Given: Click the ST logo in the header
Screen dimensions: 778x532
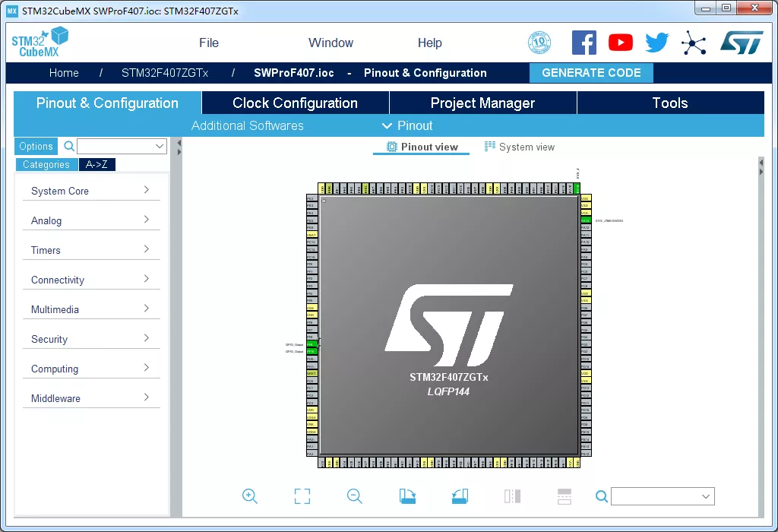Looking at the screenshot, I should [742, 43].
